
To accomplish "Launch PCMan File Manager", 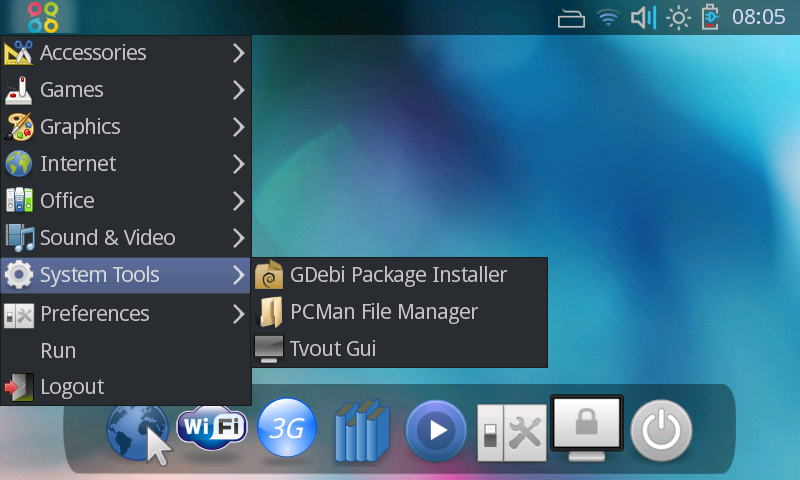I will click(x=399, y=312).
